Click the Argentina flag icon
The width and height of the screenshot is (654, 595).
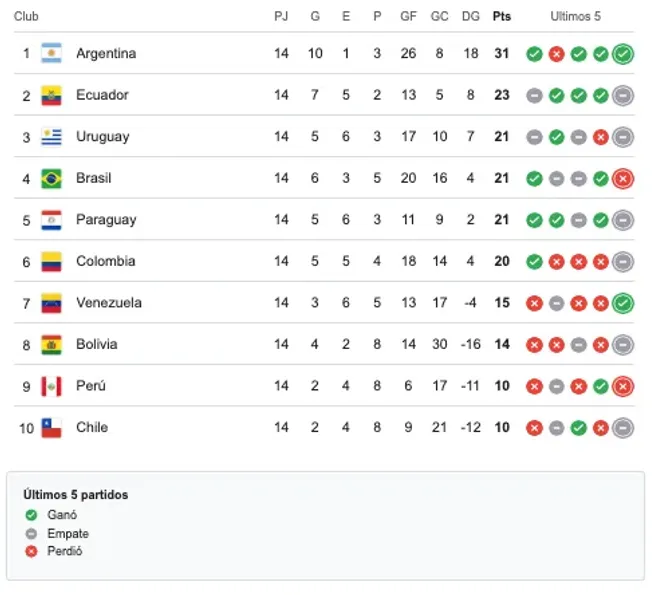(x=51, y=54)
